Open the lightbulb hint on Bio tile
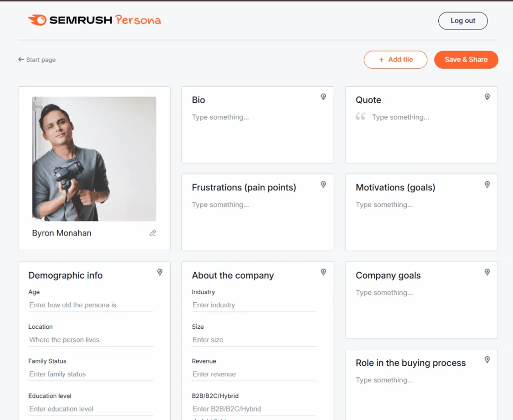The width and height of the screenshot is (513, 420). [x=323, y=97]
